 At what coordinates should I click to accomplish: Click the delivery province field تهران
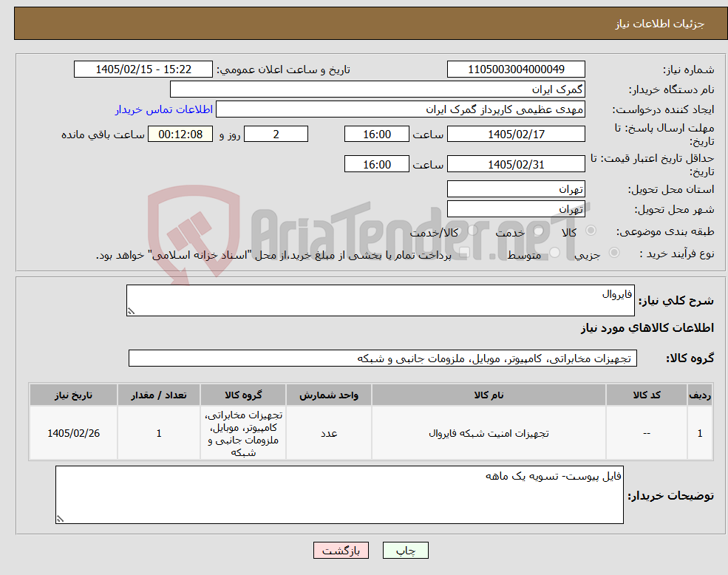(516, 189)
